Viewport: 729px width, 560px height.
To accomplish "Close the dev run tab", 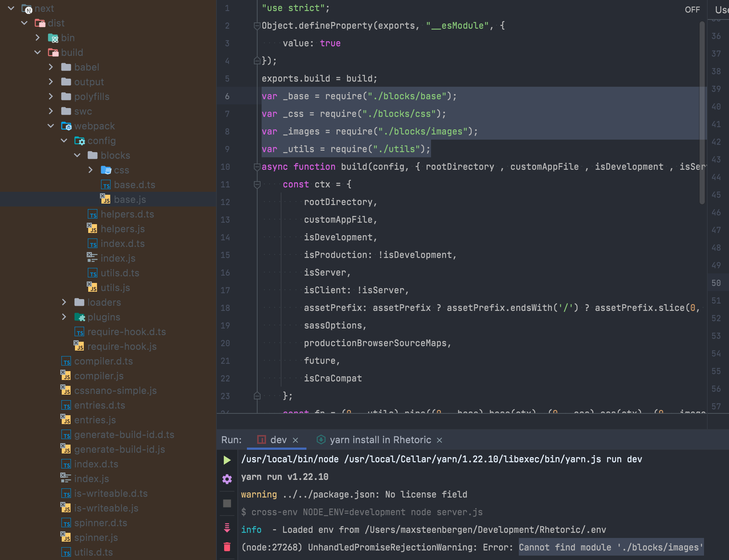I will [x=295, y=440].
